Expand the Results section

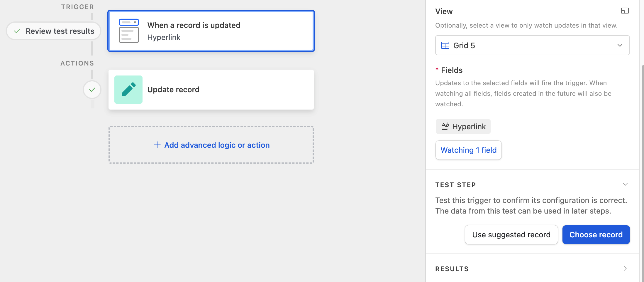625,268
